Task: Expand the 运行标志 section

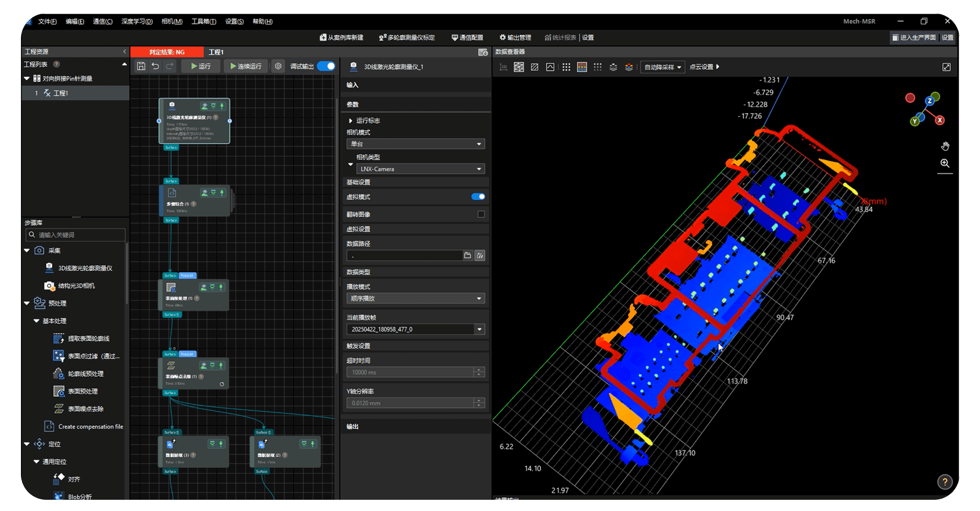Action: click(351, 121)
